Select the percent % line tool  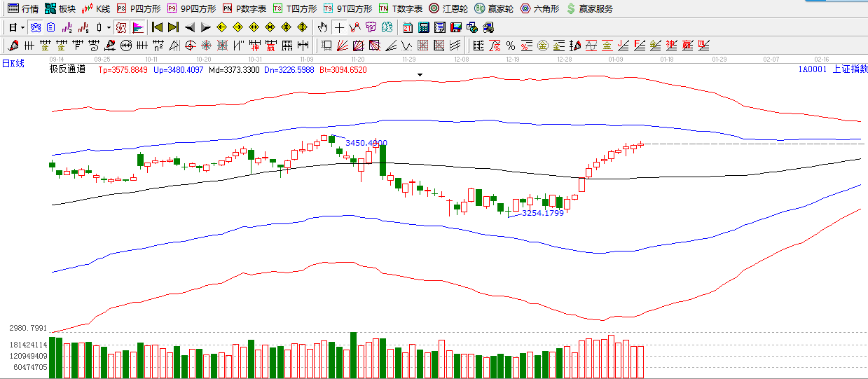pos(511,46)
